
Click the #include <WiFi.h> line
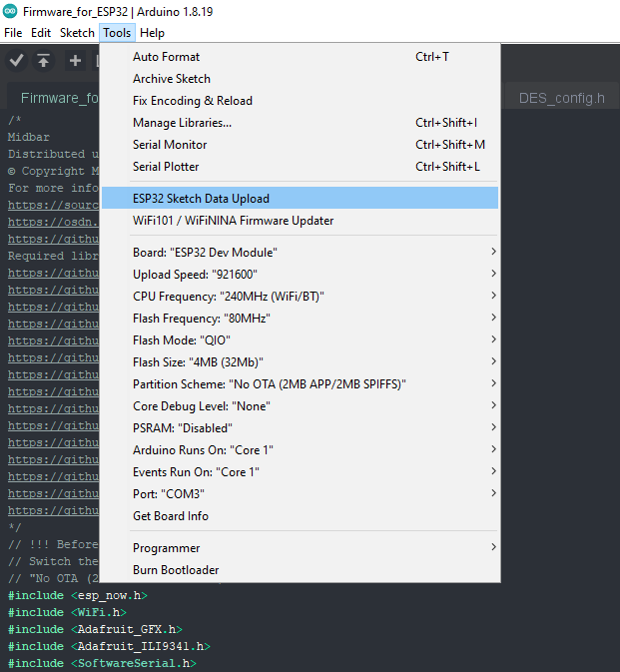[x=67, y=612]
